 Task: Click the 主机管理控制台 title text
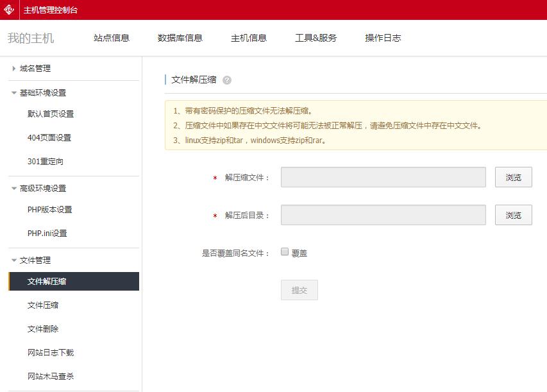point(51,10)
